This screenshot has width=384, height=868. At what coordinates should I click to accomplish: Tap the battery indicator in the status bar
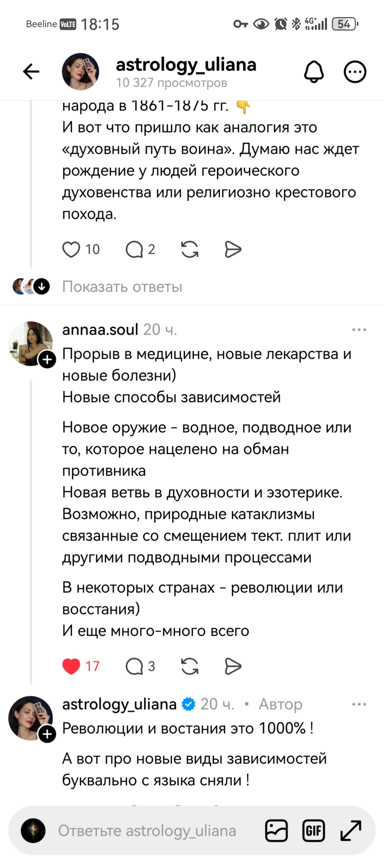[x=344, y=24]
